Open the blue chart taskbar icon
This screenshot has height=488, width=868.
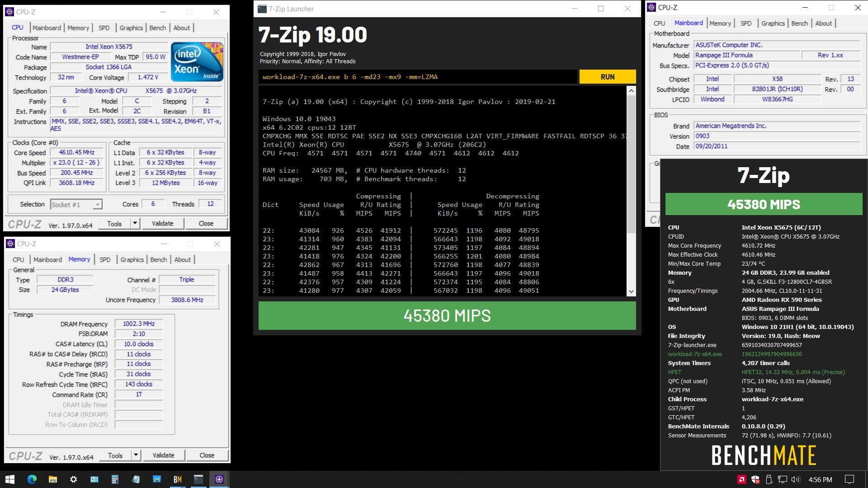tap(157, 479)
